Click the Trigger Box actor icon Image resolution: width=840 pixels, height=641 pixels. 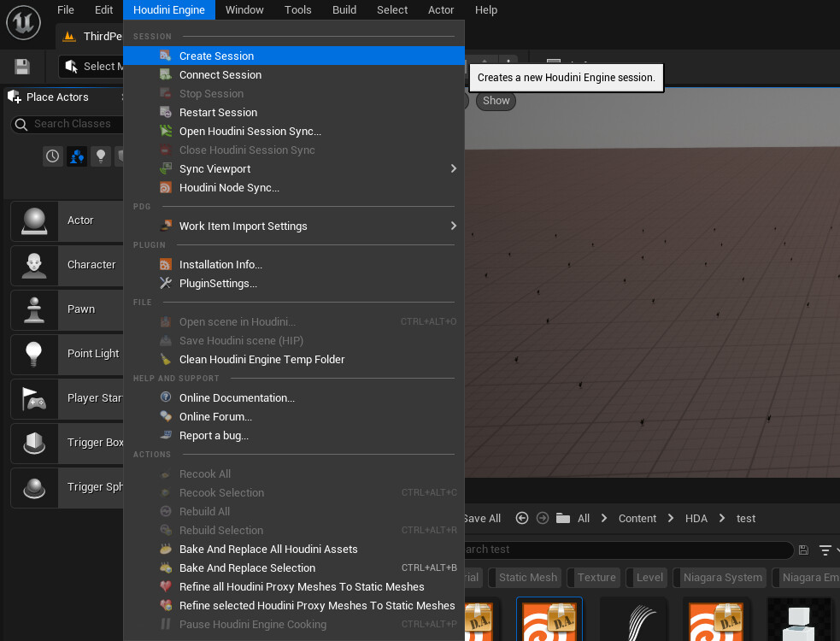(34, 443)
